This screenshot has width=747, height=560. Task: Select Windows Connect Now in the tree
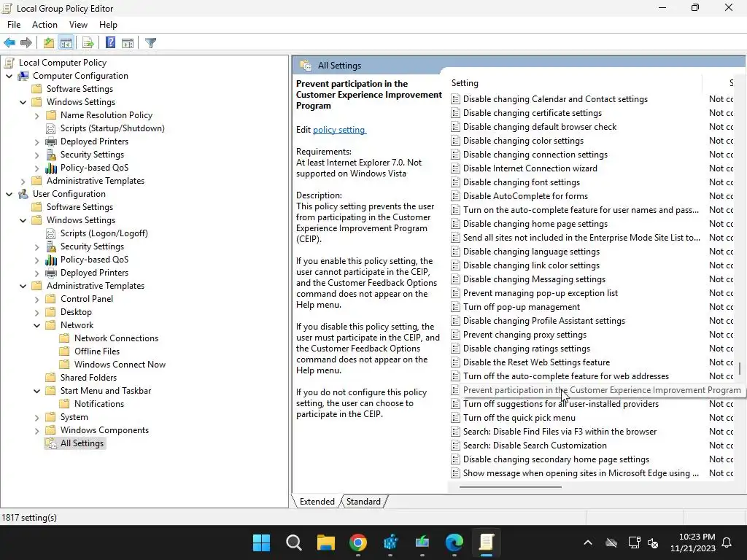(120, 365)
